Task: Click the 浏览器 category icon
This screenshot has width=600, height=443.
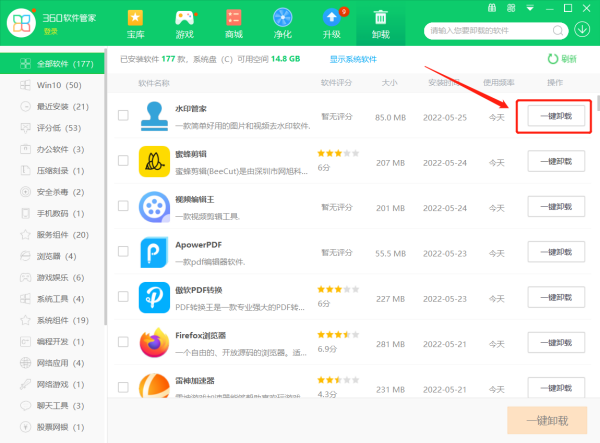Action: (25, 256)
